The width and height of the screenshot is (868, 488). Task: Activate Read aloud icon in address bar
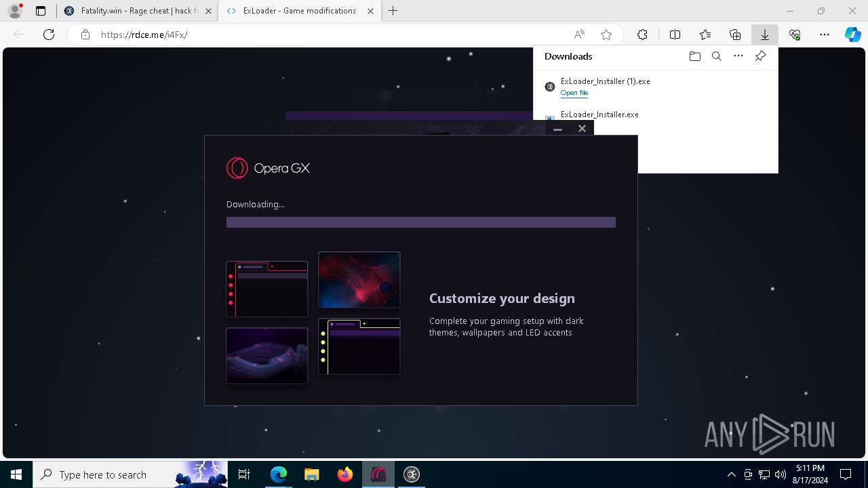point(579,35)
